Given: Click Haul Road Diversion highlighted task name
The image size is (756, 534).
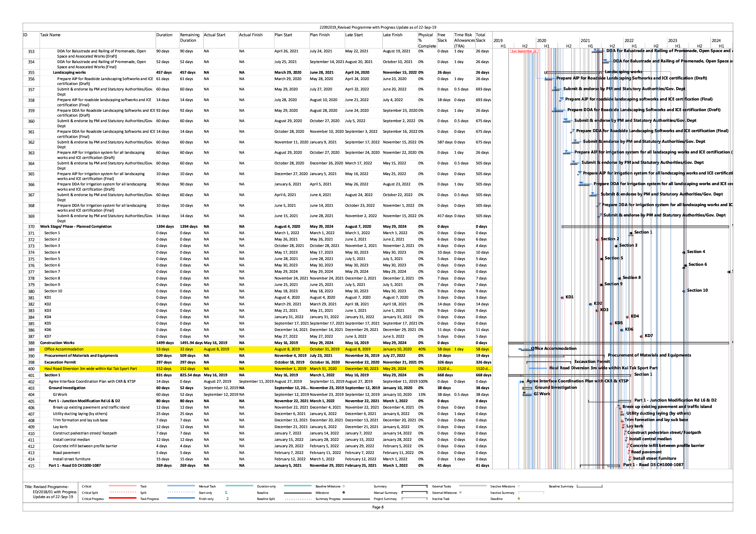Looking at the screenshot, I should pos(91,368).
